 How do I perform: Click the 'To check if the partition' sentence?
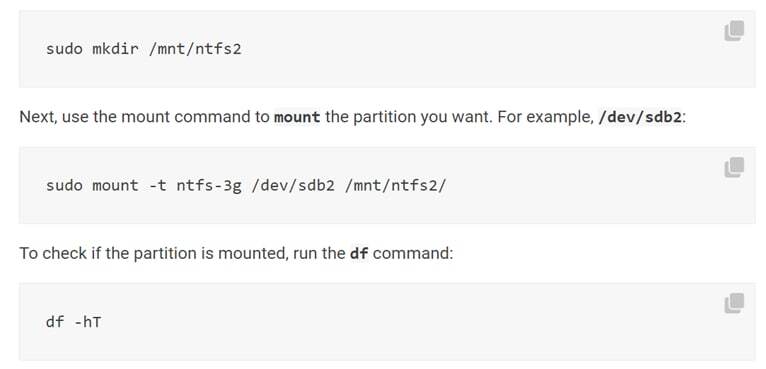(236, 254)
